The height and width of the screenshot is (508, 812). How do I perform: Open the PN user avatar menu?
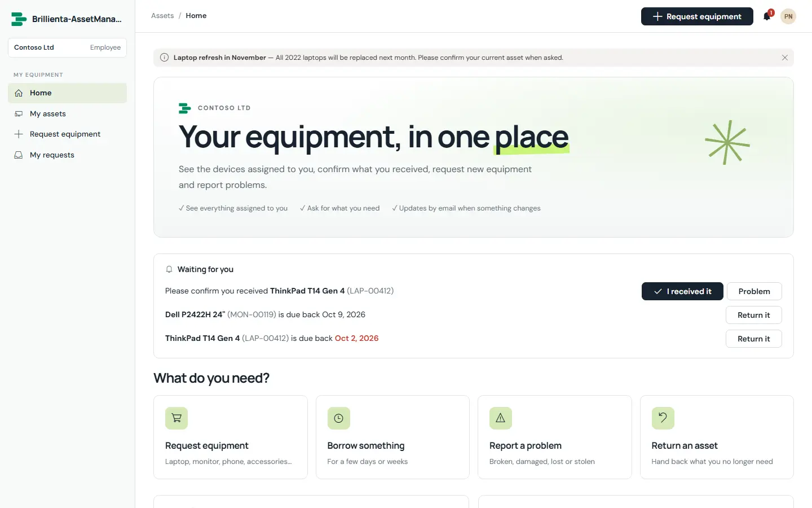click(788, 16)
